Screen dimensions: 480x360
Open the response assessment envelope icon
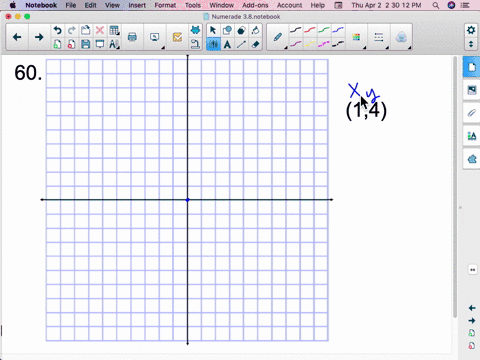click(x=177, y=37)
